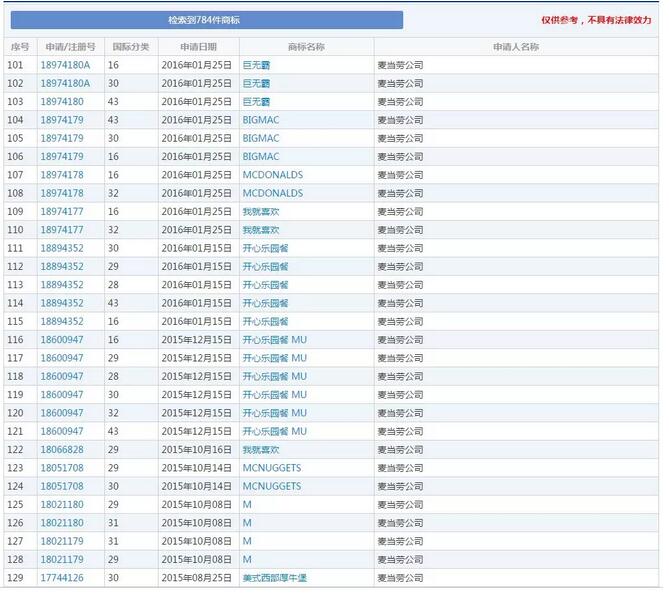Open registration number 18894352 in row 112
669x593 pixels.
coord(62,267)
